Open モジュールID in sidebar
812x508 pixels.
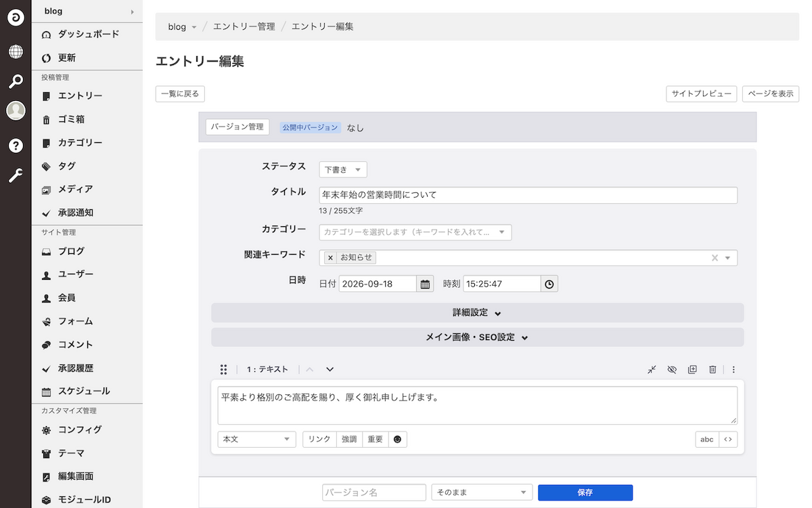87,500
